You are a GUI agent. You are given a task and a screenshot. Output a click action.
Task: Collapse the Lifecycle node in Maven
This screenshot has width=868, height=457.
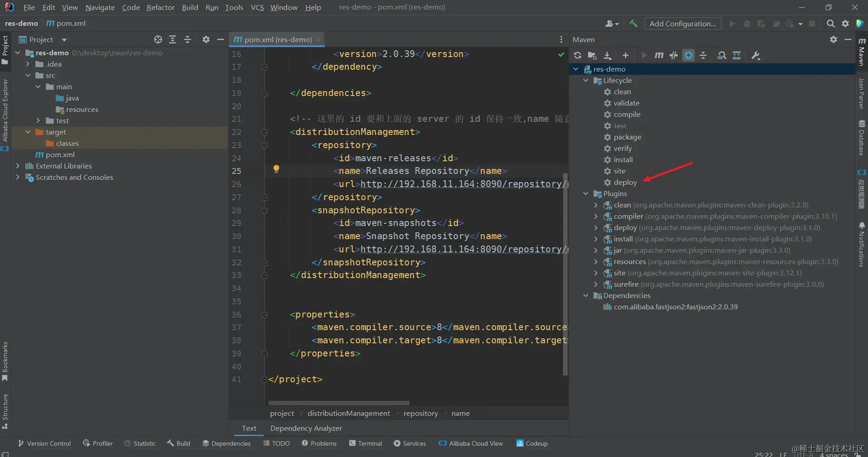pos(586,80)
